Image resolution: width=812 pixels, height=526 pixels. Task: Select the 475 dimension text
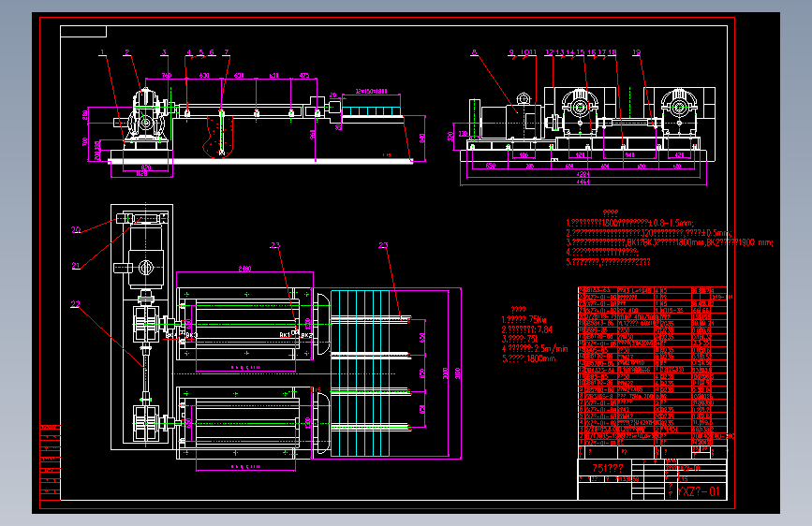pos(304,76)
